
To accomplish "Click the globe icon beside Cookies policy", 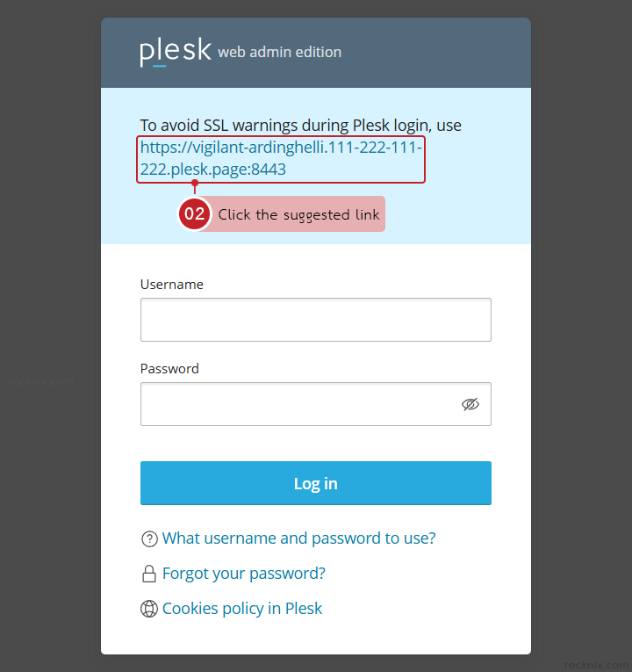I will pyautogui.click(x=149, y=609).
